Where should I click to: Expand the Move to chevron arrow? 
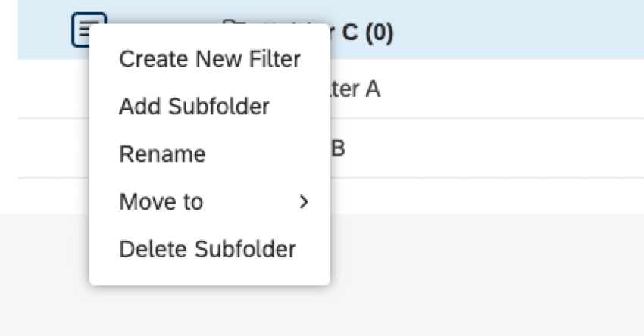click(304, 202)
